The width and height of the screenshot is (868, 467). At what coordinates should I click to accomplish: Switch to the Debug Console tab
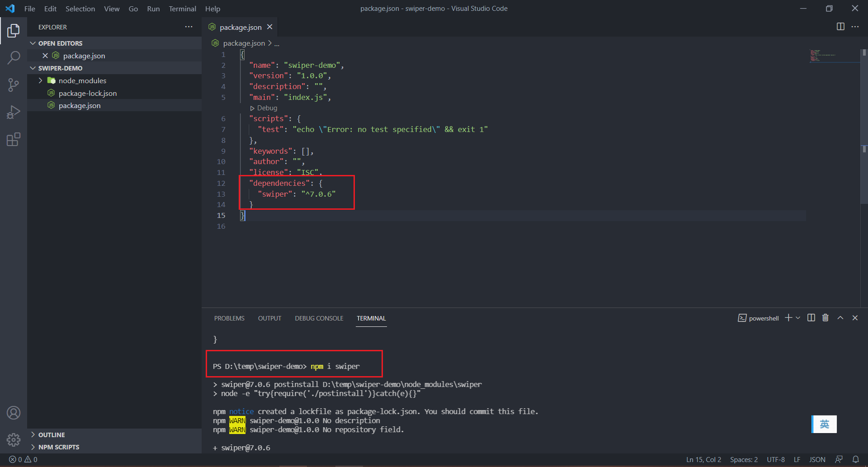coord(319,318)
